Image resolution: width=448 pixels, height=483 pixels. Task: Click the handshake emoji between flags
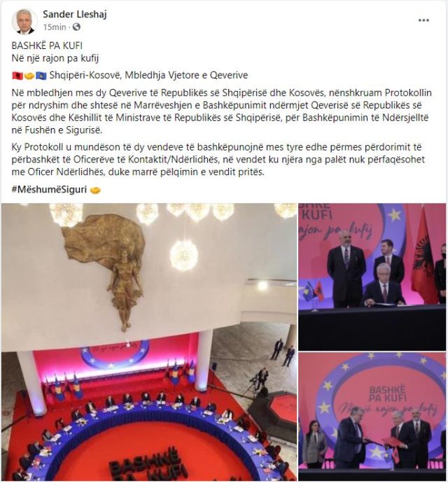29,76
